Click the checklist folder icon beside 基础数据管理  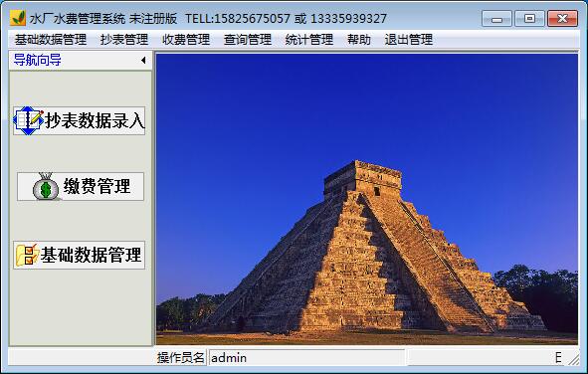point(27,255)
